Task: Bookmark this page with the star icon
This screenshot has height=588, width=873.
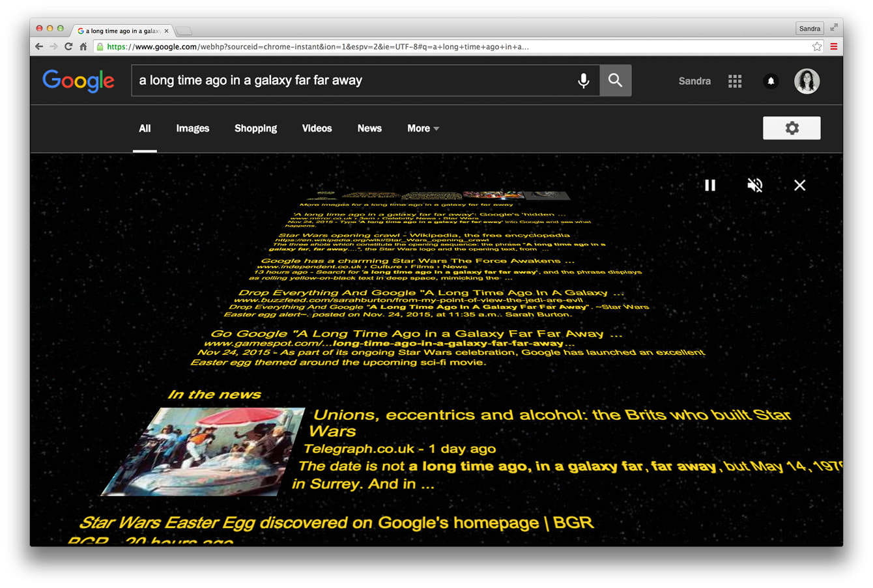Action: 816,46
